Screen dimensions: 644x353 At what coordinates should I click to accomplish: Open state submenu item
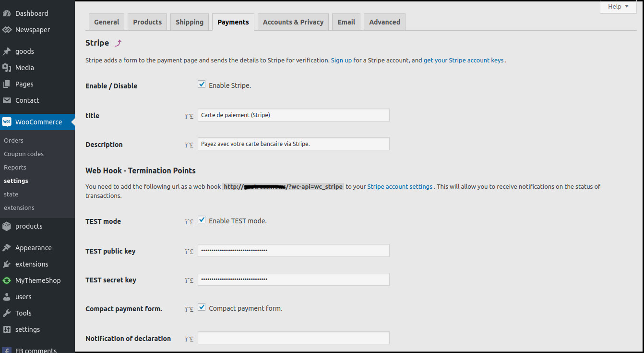11,194
